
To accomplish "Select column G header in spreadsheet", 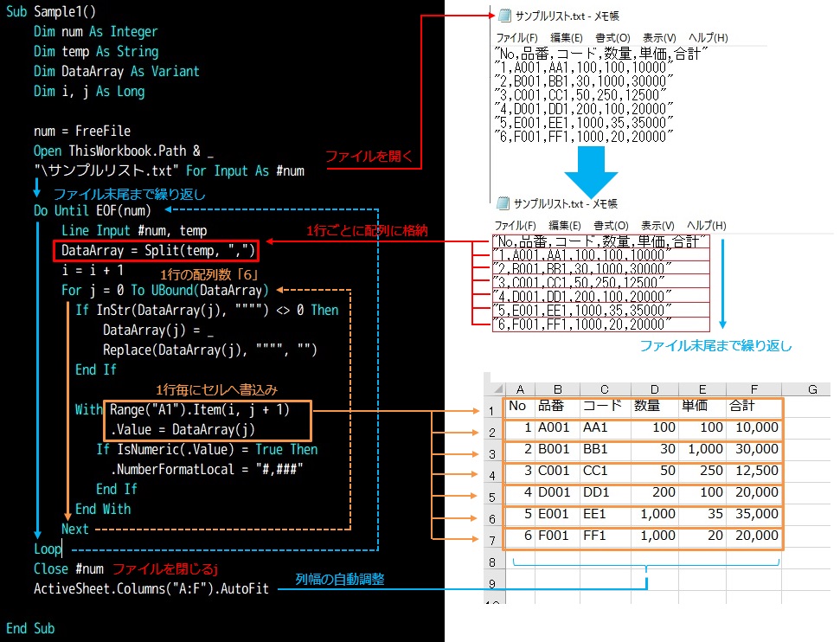I will [x=812, y=389].
